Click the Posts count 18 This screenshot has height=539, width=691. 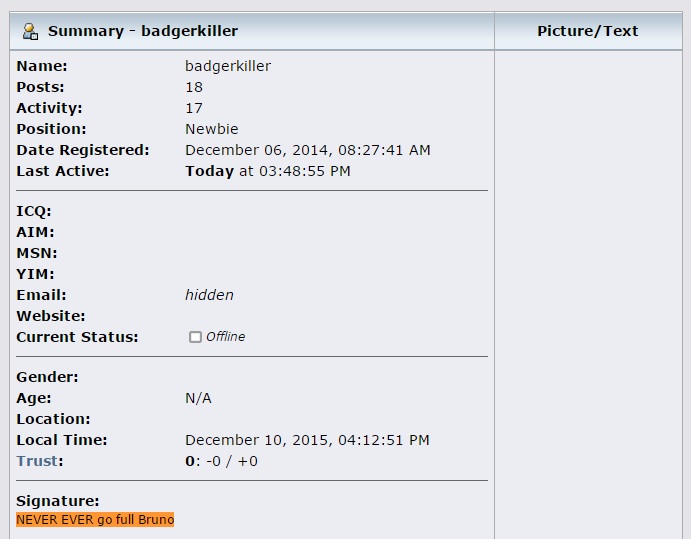click(194, 87)
